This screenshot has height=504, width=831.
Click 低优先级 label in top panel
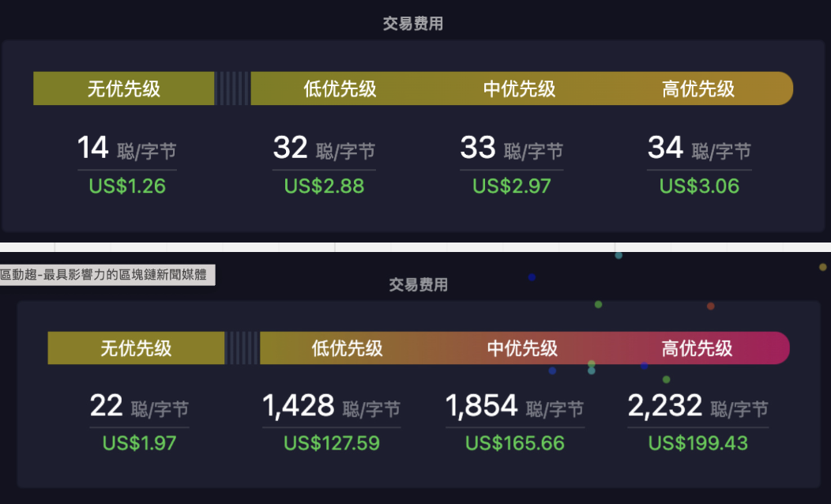pos(340,89)
